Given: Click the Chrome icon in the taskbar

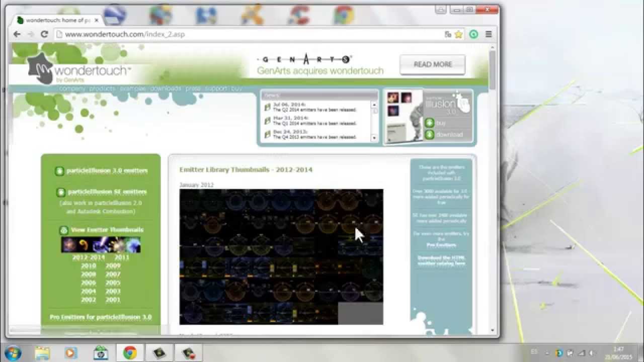Looking at the screenshot, I should click(x=130, y=352).
